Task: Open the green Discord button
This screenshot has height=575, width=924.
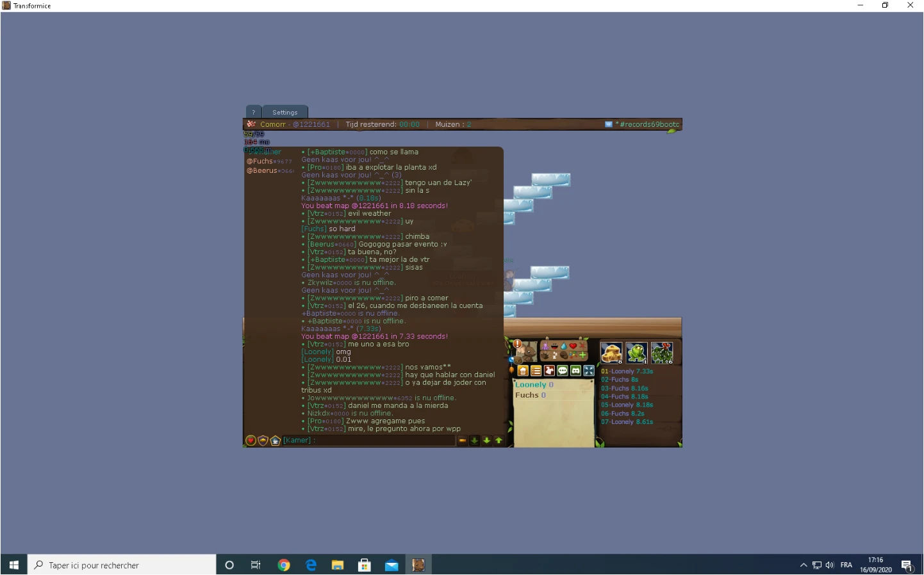Action: click(x=575, y=371)
